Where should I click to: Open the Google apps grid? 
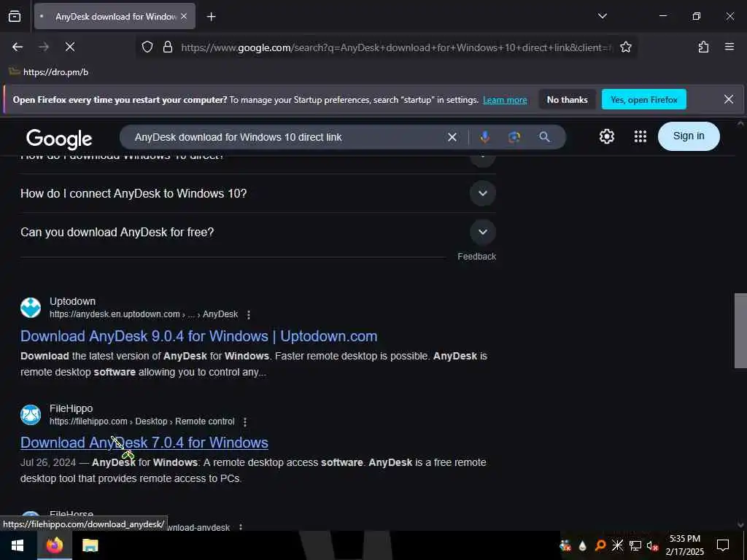[640, 136]
